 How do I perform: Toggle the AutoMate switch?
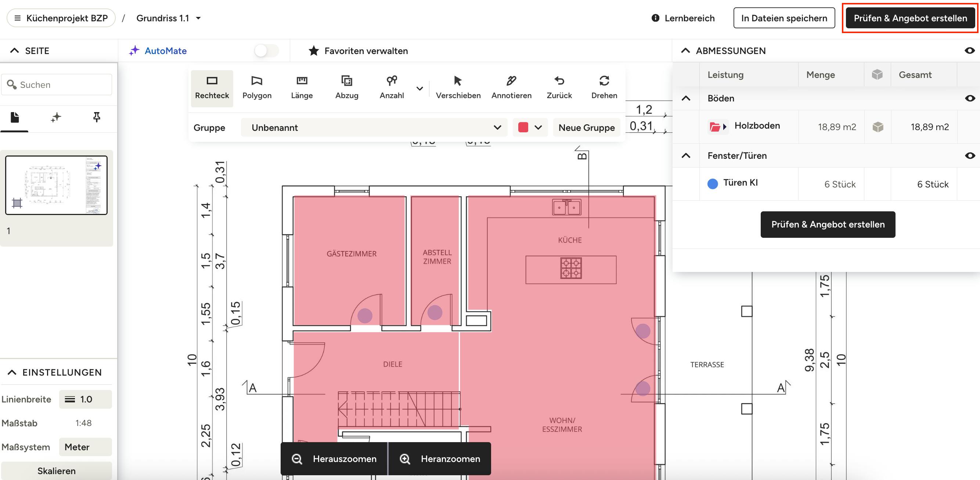pos(266,51)
